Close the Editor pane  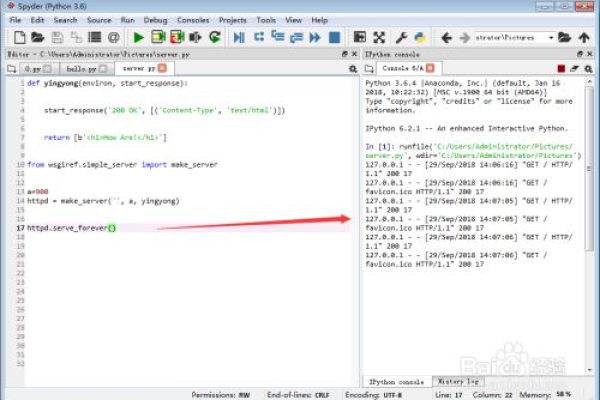[x=354, y=54]
